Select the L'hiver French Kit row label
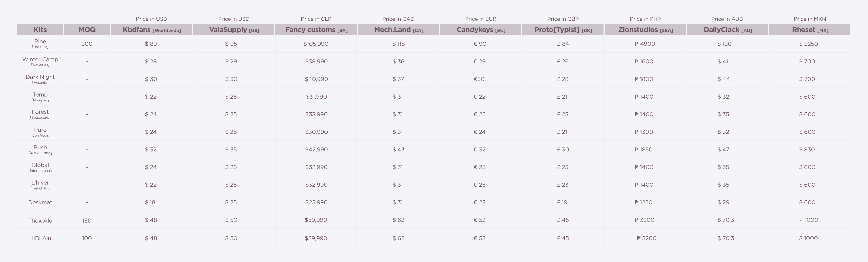This screenshot has height=262, width=868. tap(40, 185)
